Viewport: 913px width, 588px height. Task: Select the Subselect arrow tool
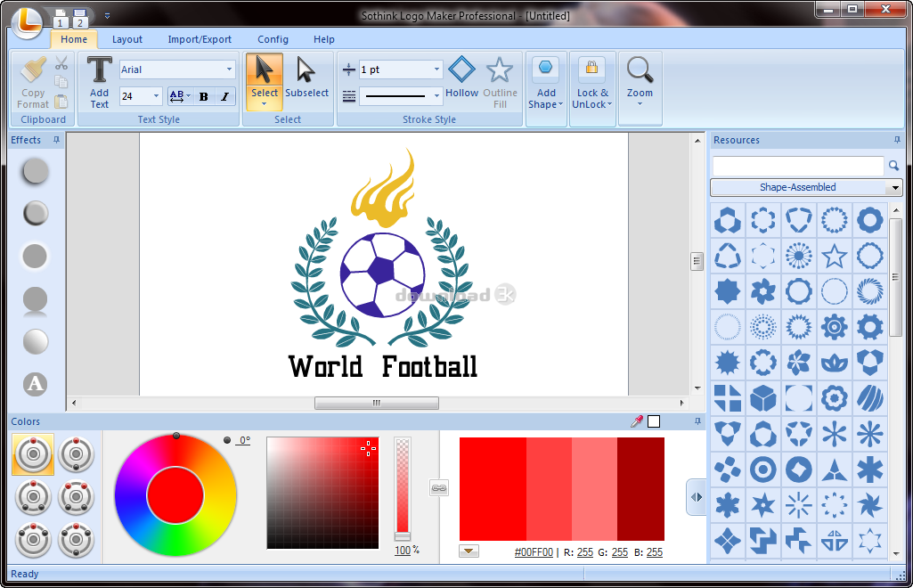[x=306, y=79]
